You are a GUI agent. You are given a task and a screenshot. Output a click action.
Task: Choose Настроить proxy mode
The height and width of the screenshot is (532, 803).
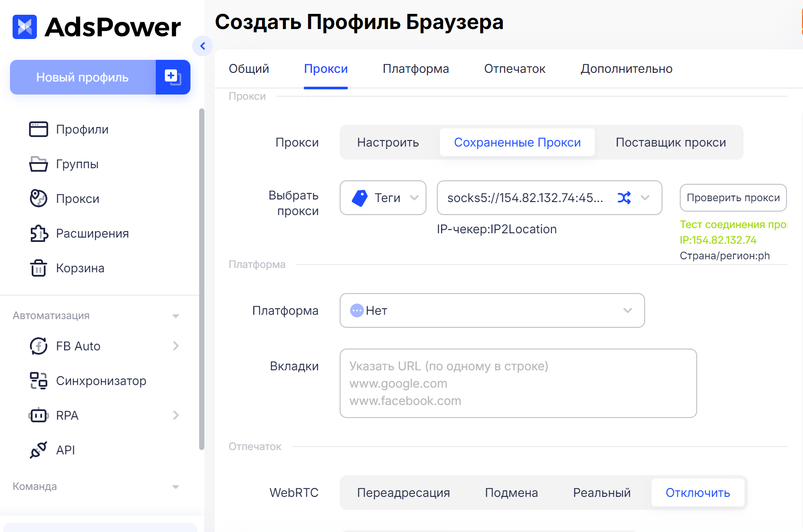click(388, 142)
